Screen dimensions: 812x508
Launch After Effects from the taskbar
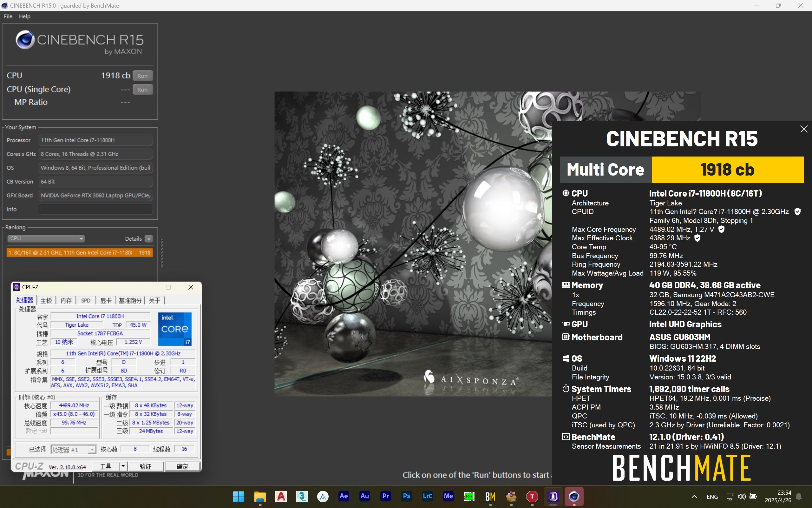(344, 496)
